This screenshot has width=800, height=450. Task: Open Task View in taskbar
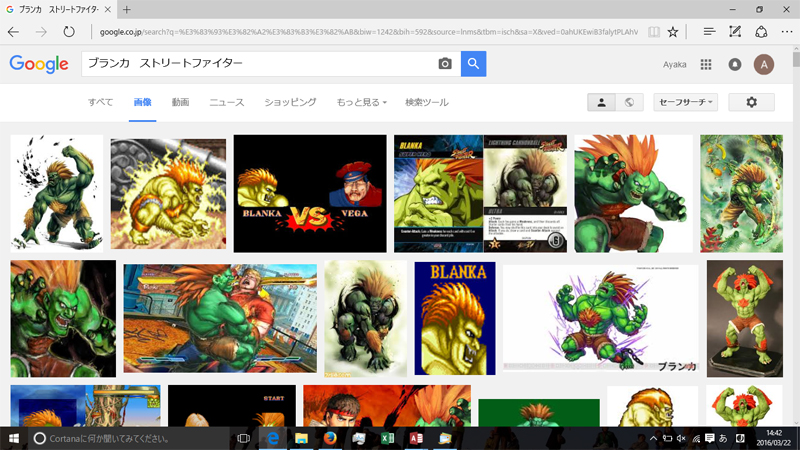click(x=243, y=438)
